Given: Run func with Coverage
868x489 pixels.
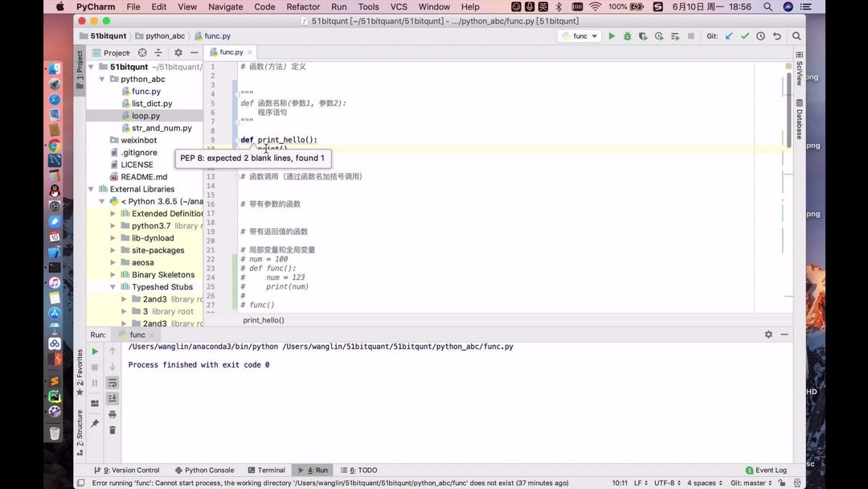Looking at the screenshot, I should (643, 36).
